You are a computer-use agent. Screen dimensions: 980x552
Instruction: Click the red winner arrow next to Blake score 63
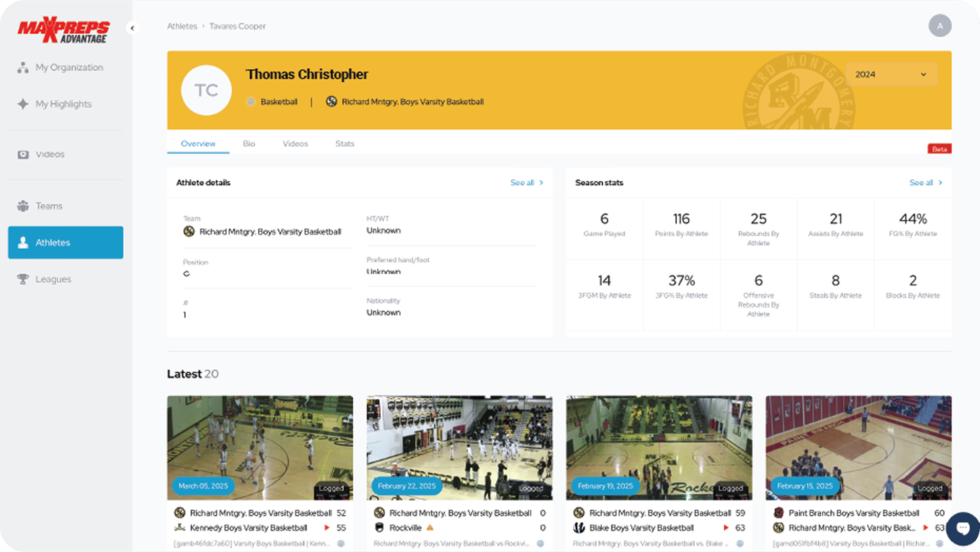coord(726,528)
